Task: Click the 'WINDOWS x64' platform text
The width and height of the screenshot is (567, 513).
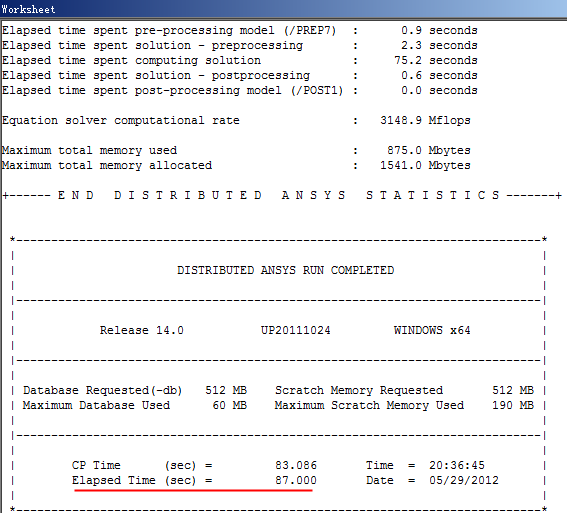Action: pyautogui.click(x=432, y=330)
